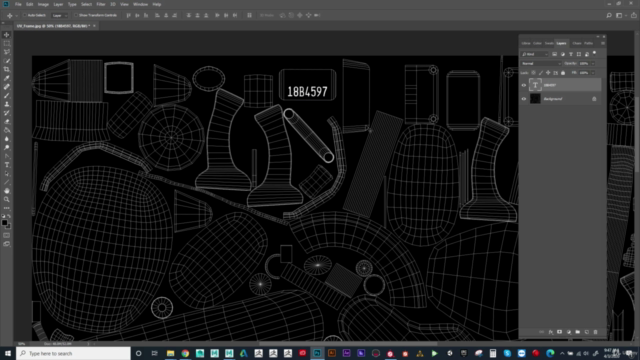The width and height of the screenshot is (640, 360).
Task: Select the Path Selection tool
Action: (7, 173)
